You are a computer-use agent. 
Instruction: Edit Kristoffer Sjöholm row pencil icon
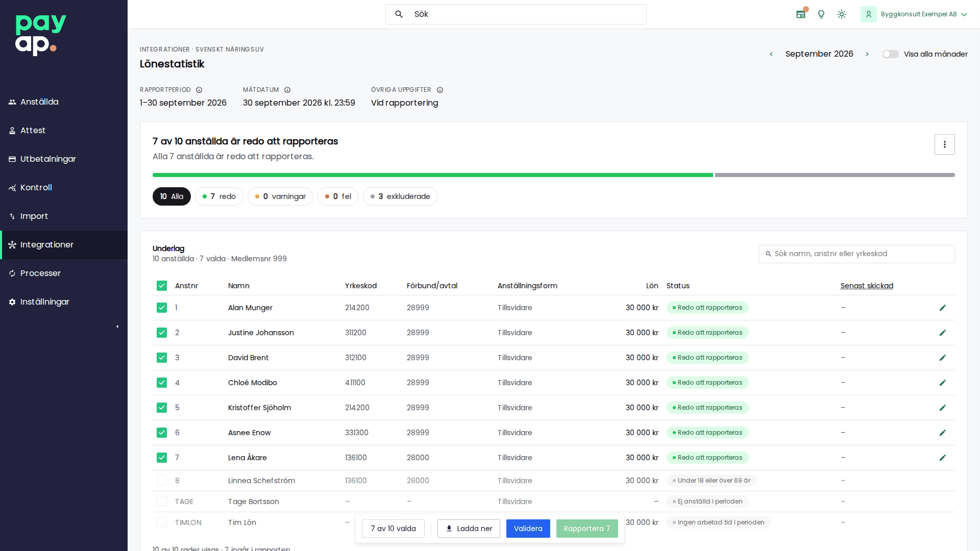click(943, 408)
